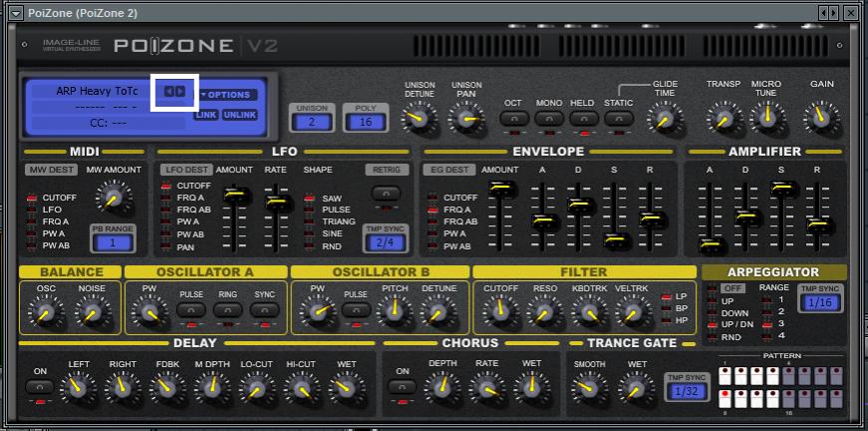Enable the Delay ON switch

[x=41, y=387]
